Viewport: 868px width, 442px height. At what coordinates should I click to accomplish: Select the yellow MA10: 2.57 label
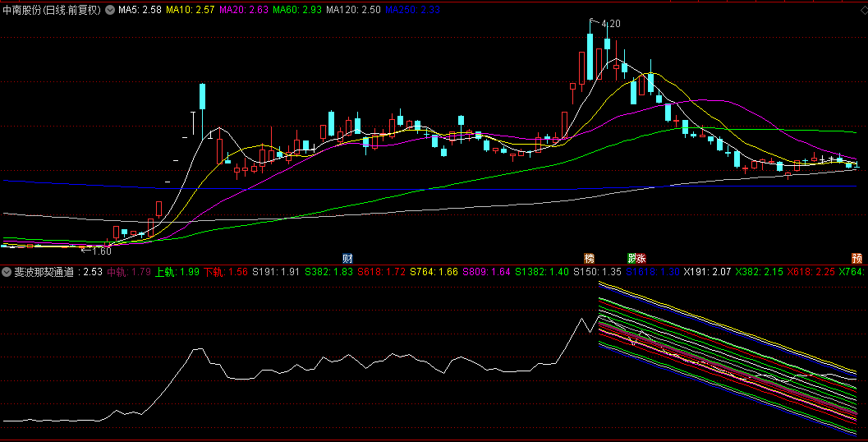pyautogui.click(x=190, y=10)
